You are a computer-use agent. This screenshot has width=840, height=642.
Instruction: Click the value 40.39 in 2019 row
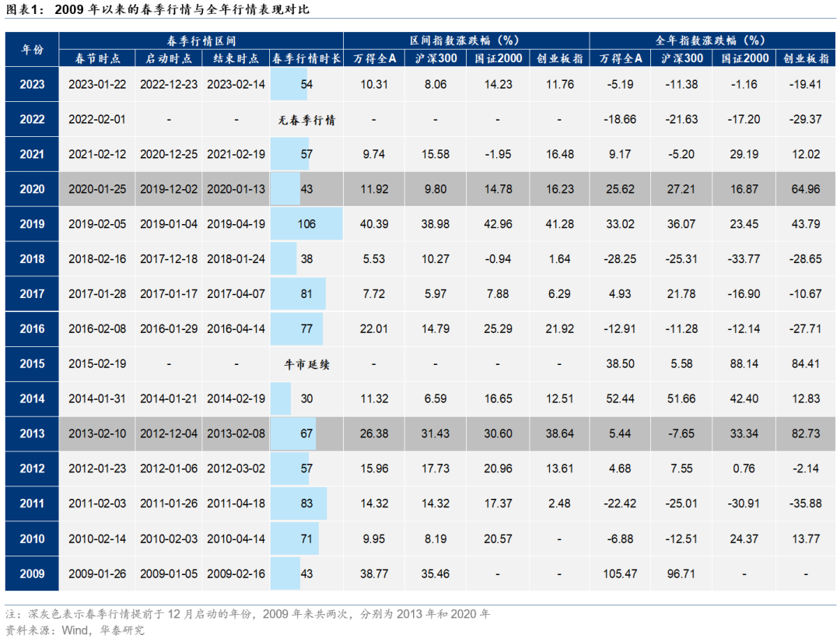coord(374,223)
